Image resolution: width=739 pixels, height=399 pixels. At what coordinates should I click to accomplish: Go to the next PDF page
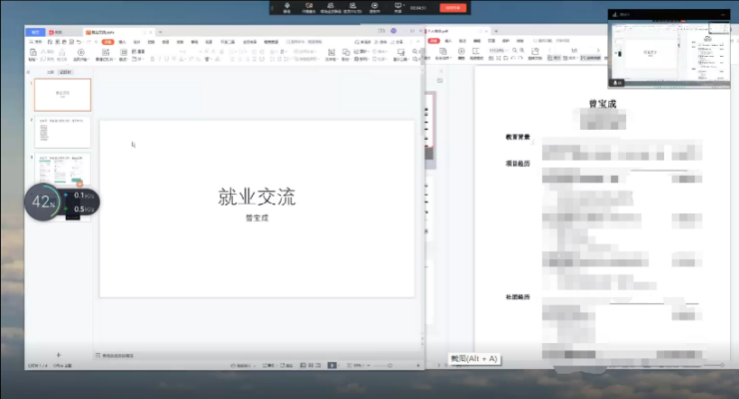click(598, 50)
